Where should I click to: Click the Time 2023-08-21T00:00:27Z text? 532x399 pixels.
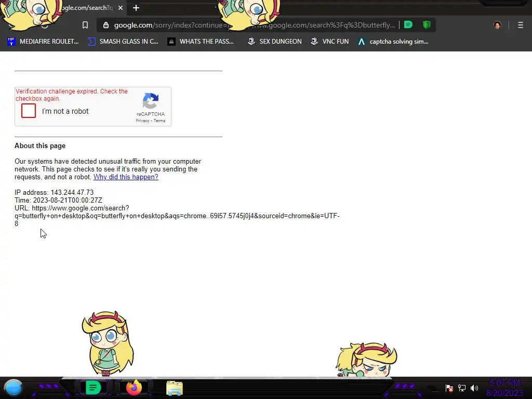point(58,200)
